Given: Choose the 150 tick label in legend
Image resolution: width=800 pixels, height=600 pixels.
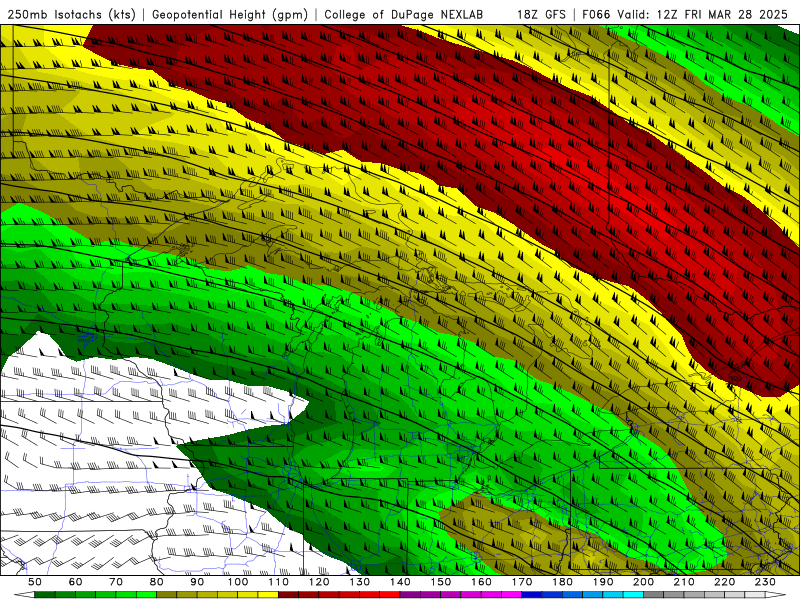Looking at the screenshot, I should tap(441, 582).
